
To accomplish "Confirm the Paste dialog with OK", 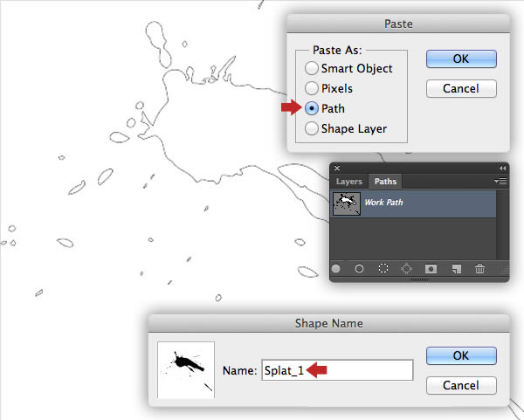I will click(x=461, y=59).
